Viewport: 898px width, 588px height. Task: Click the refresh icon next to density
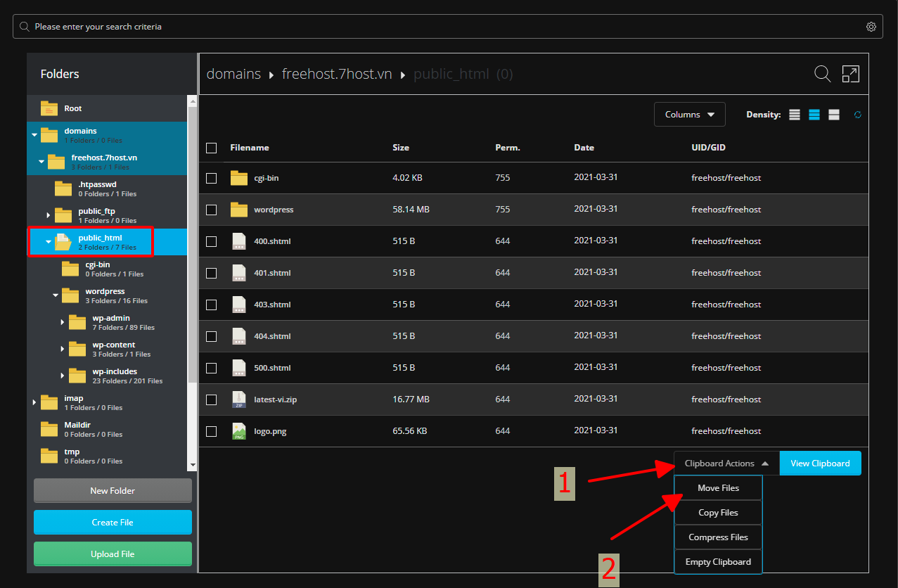point(858,115)
